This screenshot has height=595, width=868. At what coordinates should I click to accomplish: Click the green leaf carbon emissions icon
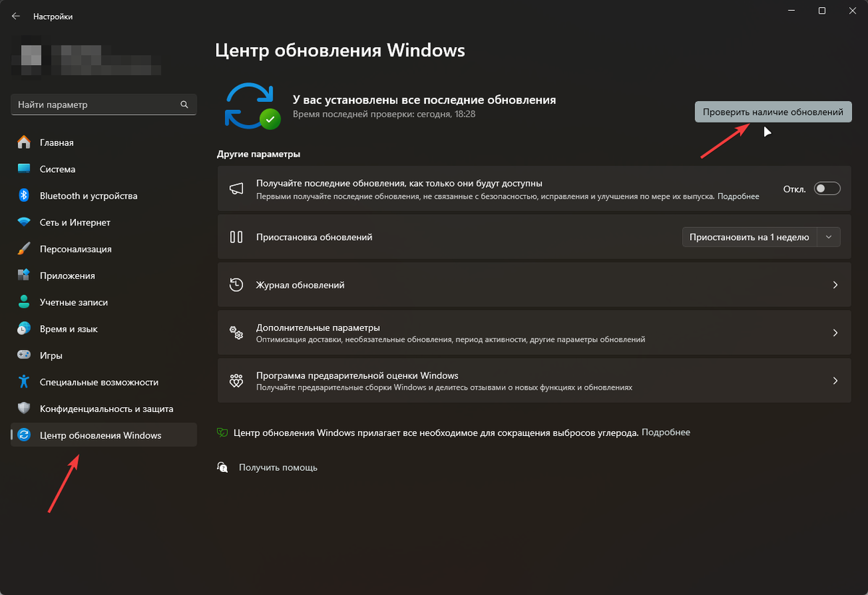(223, 432)
